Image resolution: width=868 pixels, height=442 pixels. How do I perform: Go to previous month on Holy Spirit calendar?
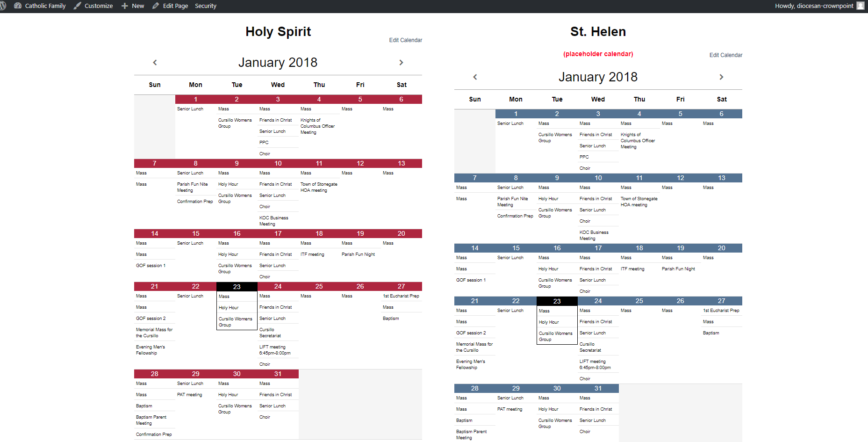[x=155, y=63]
